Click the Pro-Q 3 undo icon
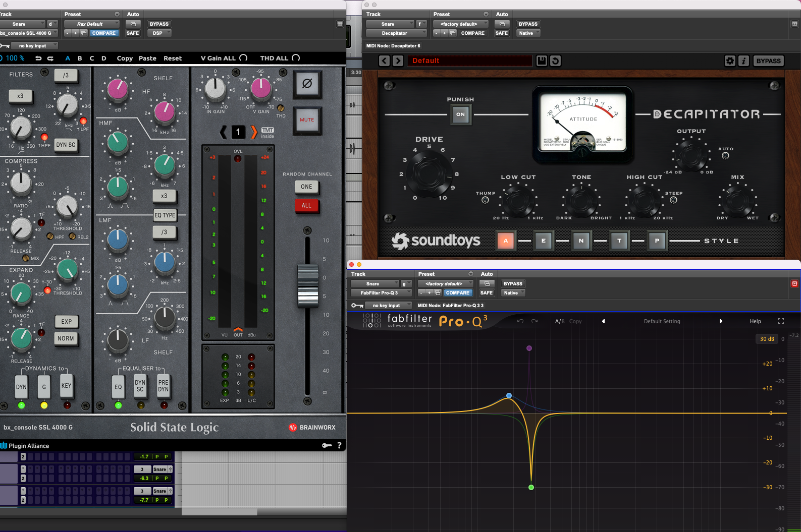 pyautogui.click(x=520, y=321)
